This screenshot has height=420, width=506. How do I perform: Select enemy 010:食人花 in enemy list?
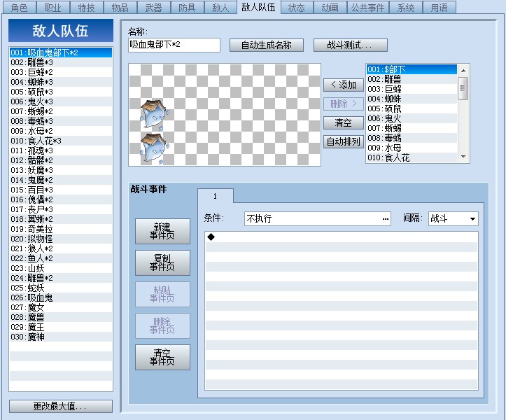412,157
